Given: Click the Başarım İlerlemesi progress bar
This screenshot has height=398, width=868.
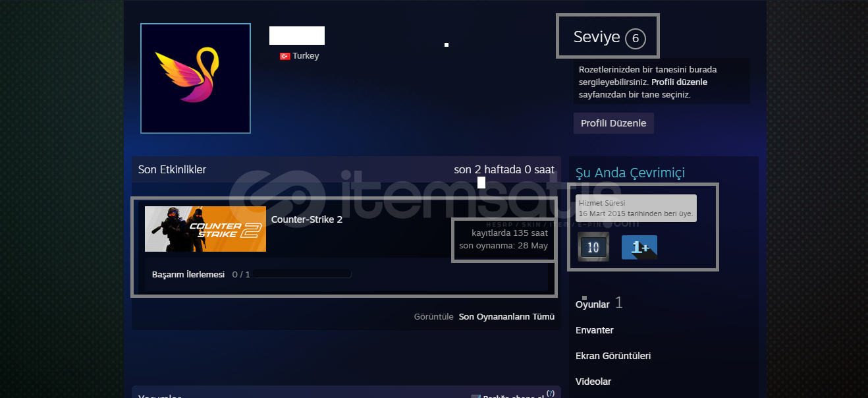Looking at the screenshot, I should coord(302,274).
